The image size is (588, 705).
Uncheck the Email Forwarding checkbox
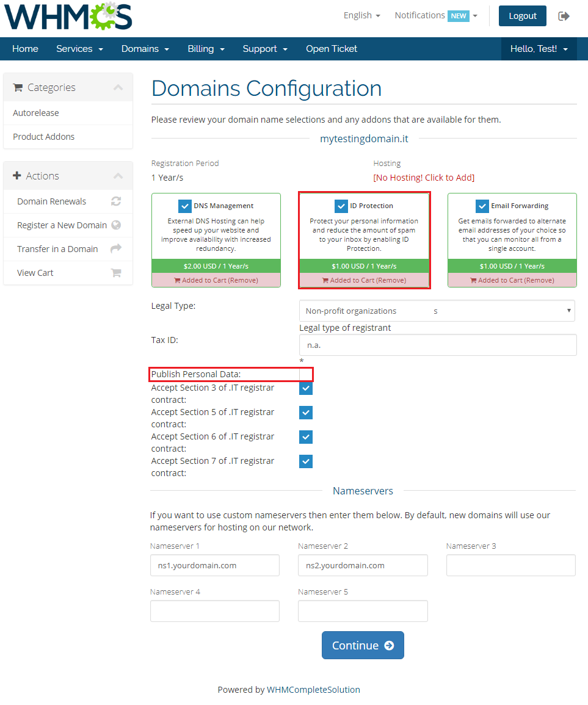[x=482, y=206]
